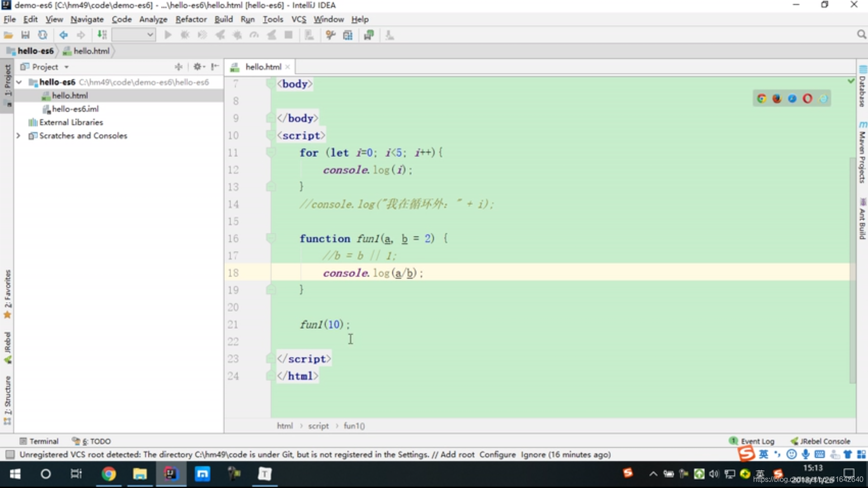Open the File menu
Screen dimensions: 868x488
(x=9, y=19)
